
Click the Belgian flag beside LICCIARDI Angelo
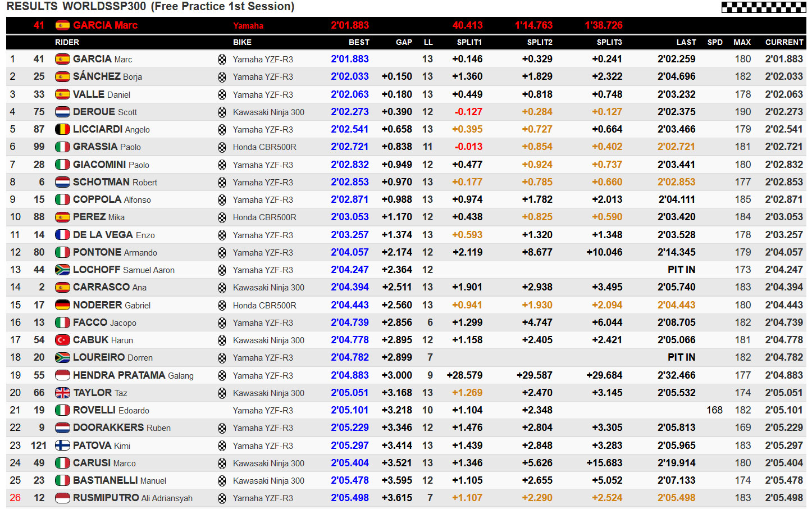pos(62,129)
